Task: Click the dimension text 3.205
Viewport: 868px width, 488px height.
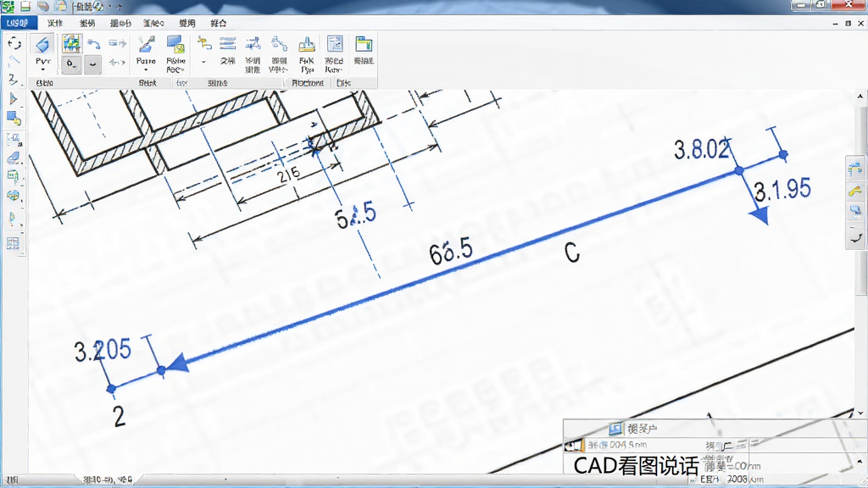Action: coord(103,350)
